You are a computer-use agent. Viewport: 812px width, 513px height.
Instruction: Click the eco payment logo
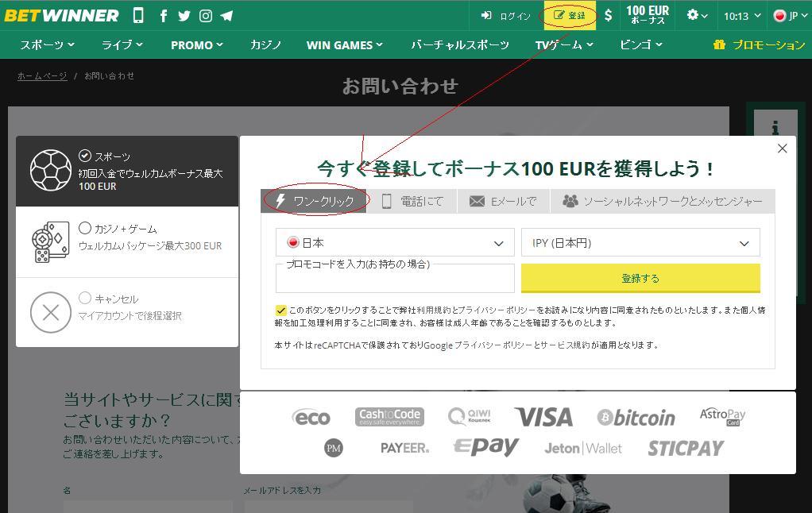click(311, 417)
